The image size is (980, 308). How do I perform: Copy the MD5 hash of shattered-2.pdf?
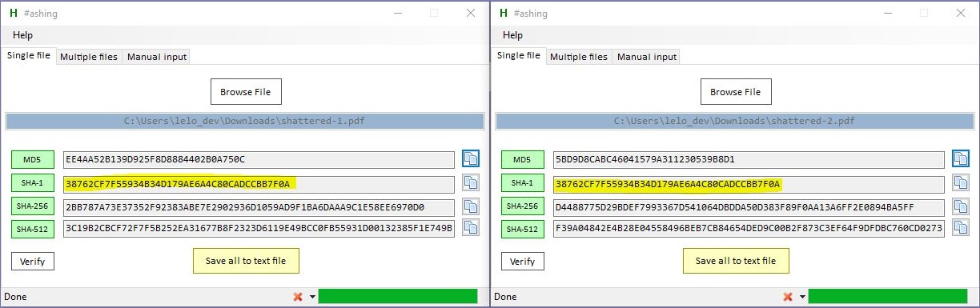tap(960, 158)
